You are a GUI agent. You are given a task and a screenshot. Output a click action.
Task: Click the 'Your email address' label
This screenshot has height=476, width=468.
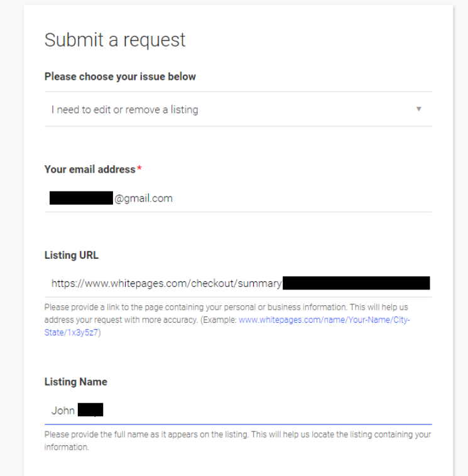click(90, 170)
